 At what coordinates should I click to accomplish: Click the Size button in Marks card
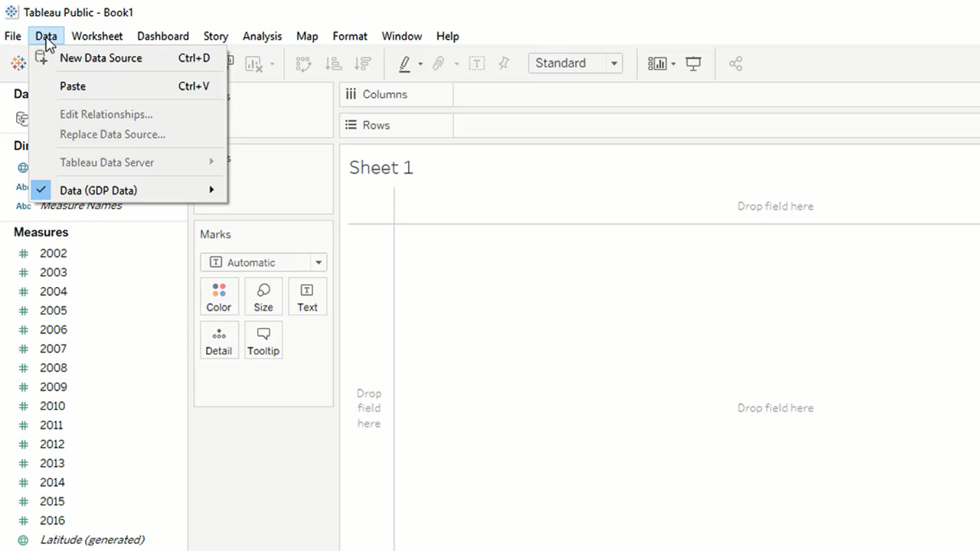[x=263, y=297]
